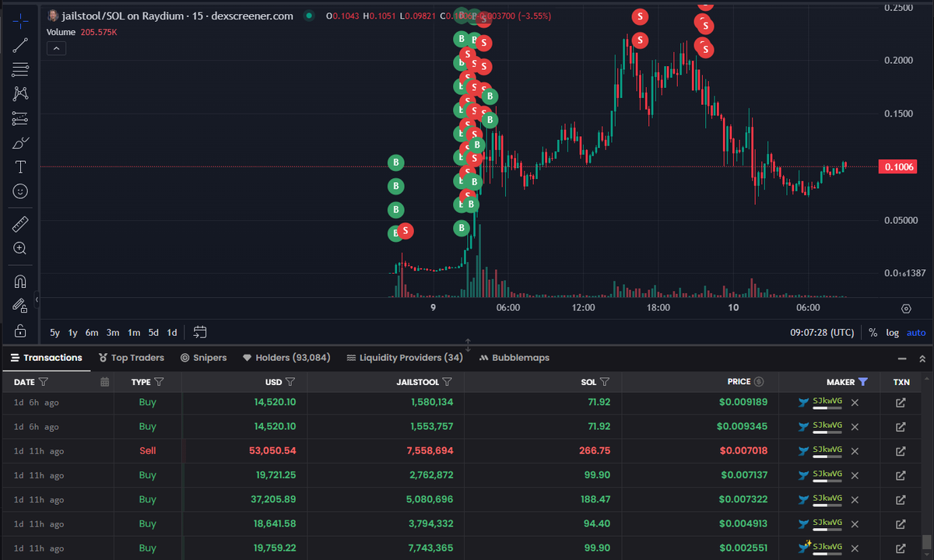Open the emoji sticker tool

[x=19, y=191]
